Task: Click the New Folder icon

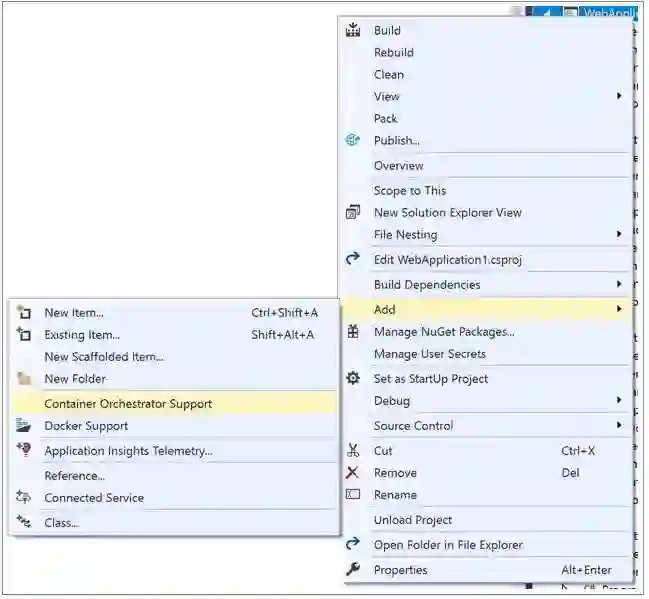Action: click(x=24, y=378)
